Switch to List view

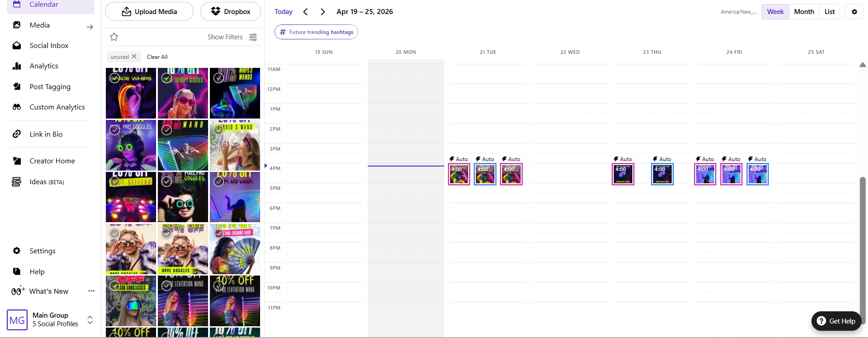[829, 12]
